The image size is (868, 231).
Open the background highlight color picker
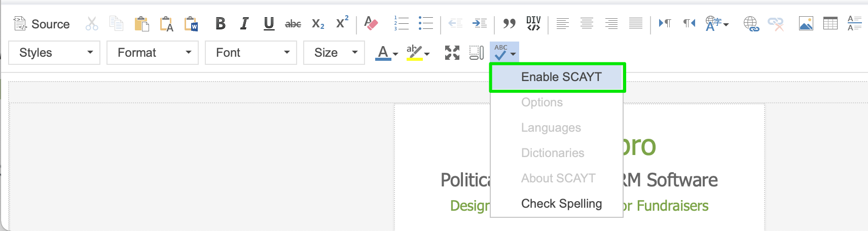[418, 53]
